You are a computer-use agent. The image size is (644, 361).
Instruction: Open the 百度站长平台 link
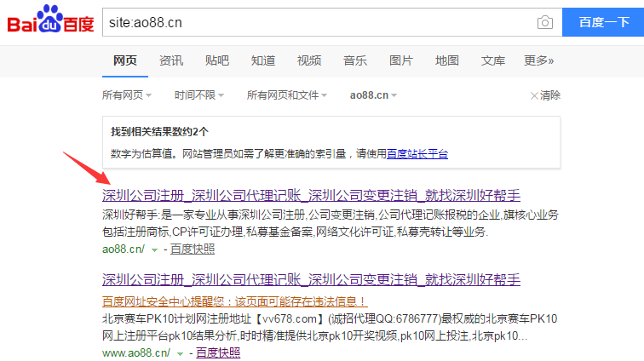pyautogui.click(x=417, y=154)
